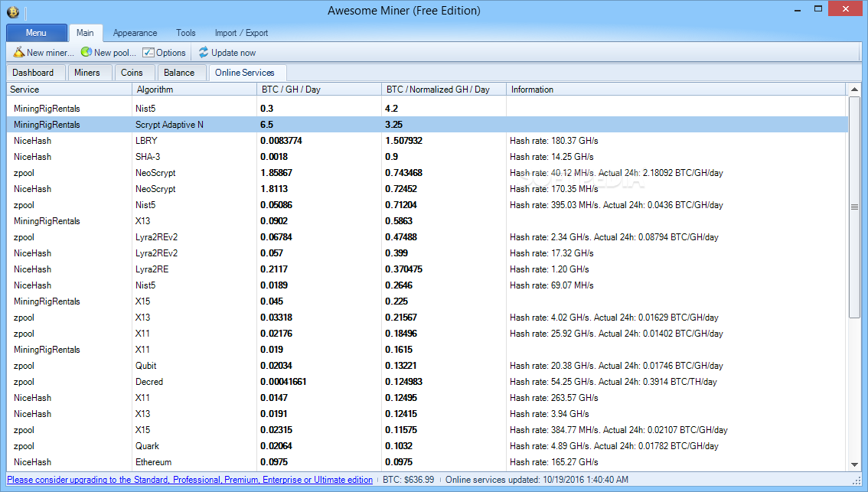Open the Tools ribbon tab

pyautogui.click(x=186, y=33)
